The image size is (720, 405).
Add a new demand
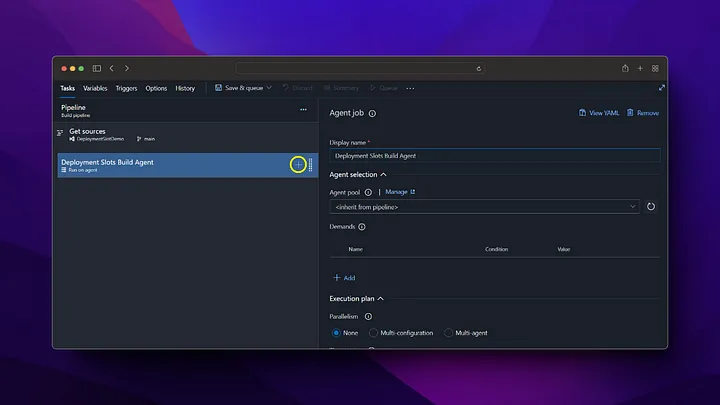pyautogui.click(x=344, y=278)
